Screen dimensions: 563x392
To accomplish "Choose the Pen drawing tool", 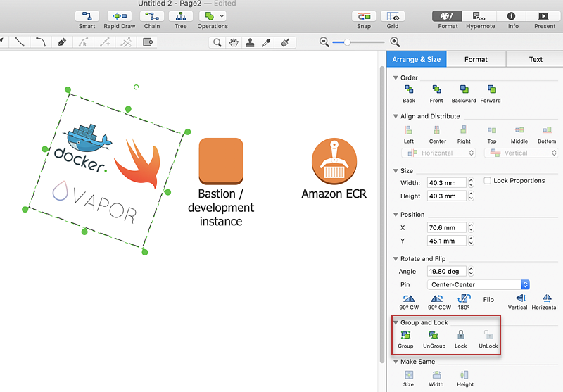I will click(62, 42).
